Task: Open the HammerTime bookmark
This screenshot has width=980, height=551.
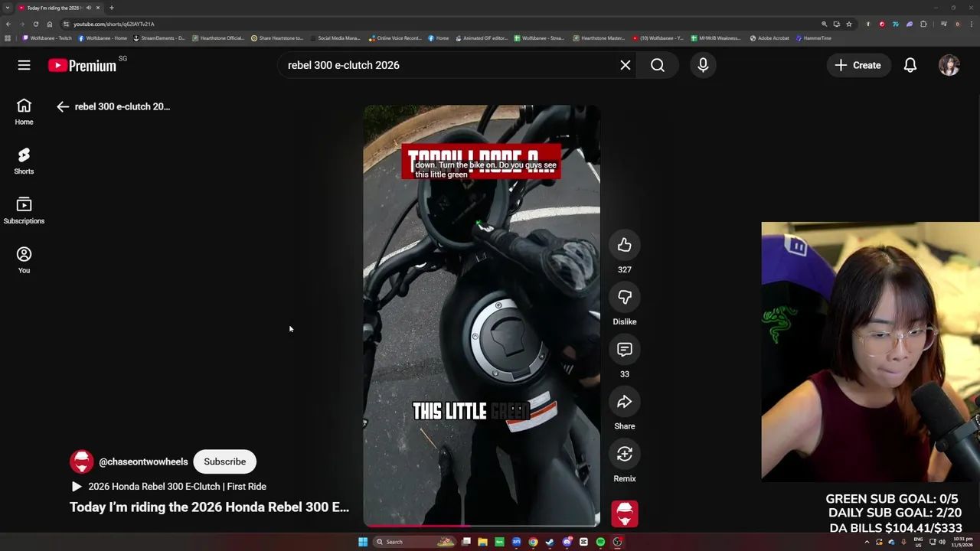Action: tap(814, 38)
